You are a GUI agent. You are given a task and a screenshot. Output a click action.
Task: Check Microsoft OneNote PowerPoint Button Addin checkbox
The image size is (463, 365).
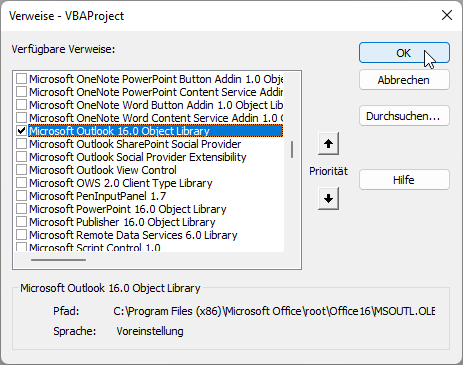pyautogui.click(x=22, y=79)
